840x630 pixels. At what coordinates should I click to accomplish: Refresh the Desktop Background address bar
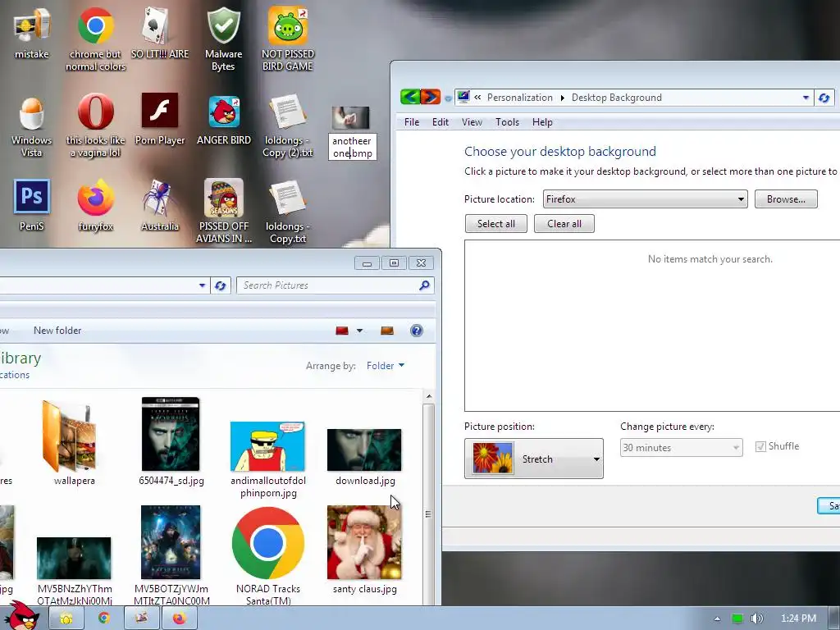tap(824, 98)
